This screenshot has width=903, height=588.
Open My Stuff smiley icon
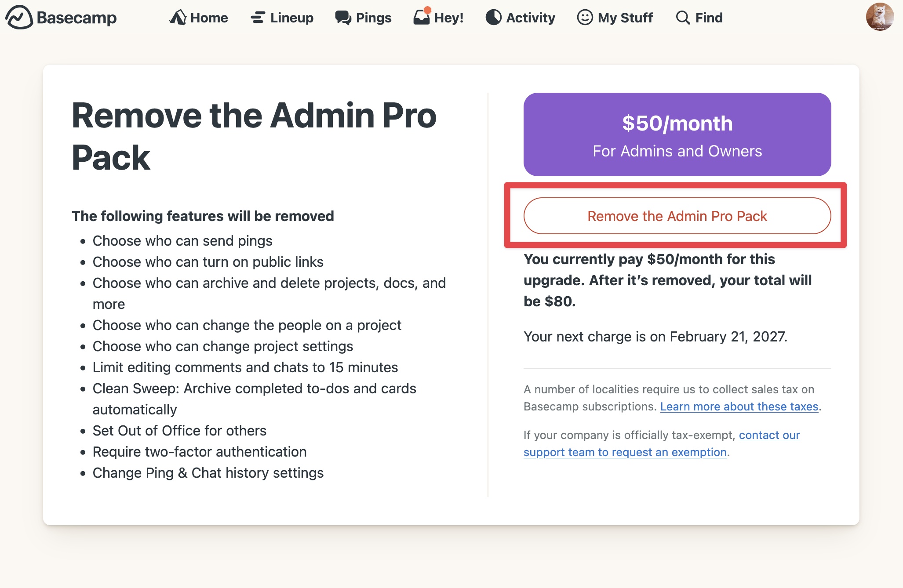[x=585, y=18]
